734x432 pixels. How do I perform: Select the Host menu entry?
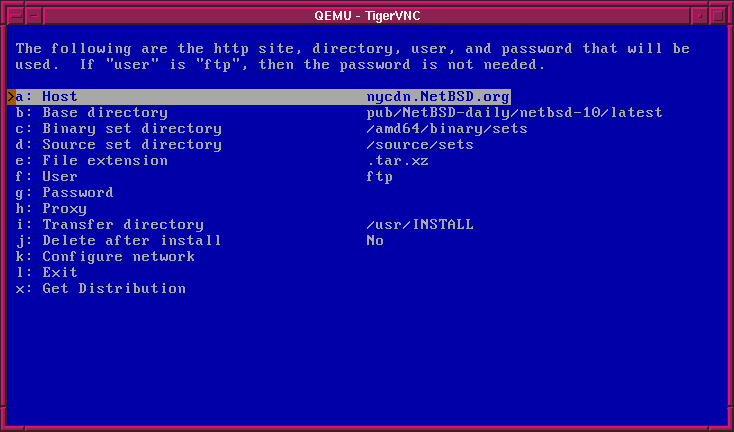tap(60, 97)
